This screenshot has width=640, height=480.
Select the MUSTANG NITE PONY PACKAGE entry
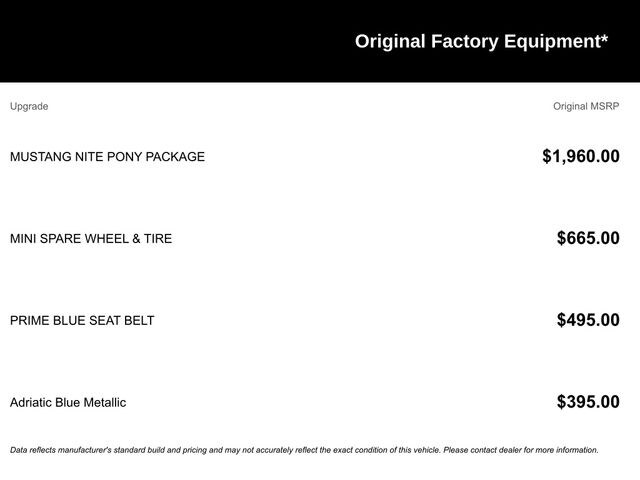(x=107, y=157)
